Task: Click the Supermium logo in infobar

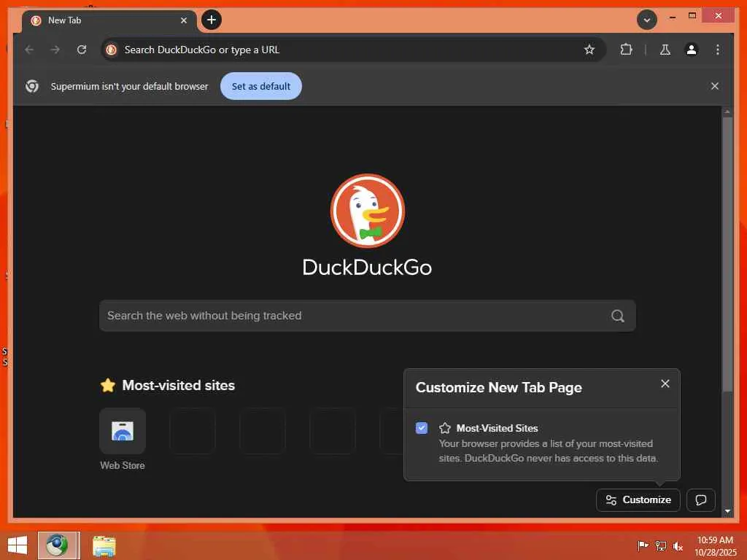Action: point(32,86)
